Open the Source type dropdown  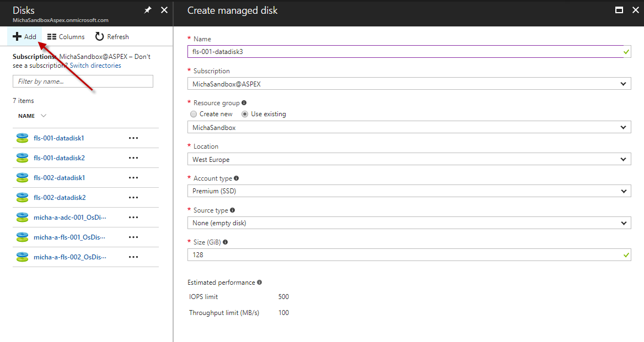pos(409,223)
